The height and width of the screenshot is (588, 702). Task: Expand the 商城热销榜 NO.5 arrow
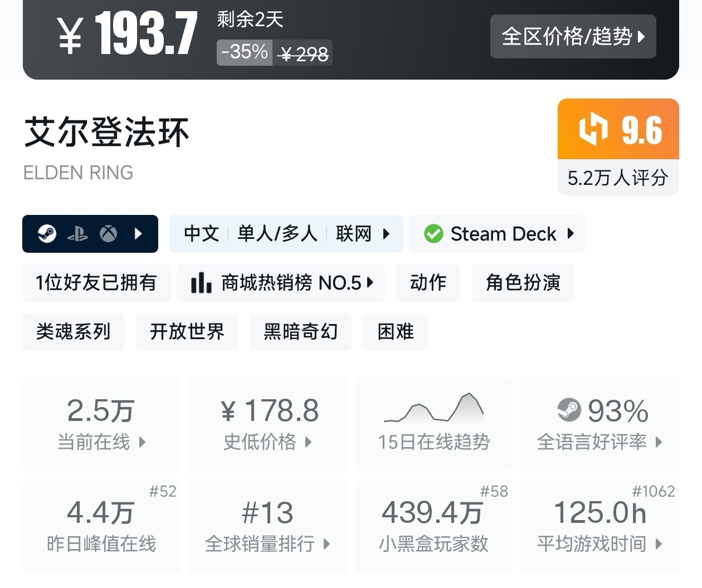tap(370, 283)
